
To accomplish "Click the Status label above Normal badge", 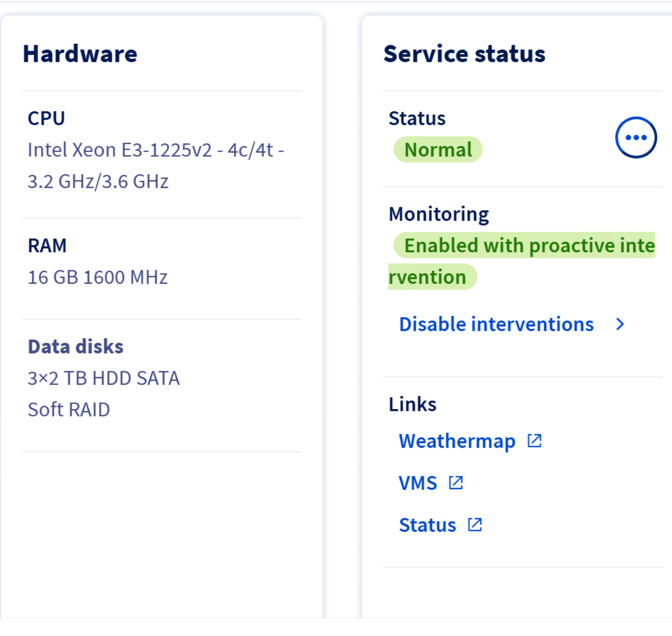I will coord(417,118).
